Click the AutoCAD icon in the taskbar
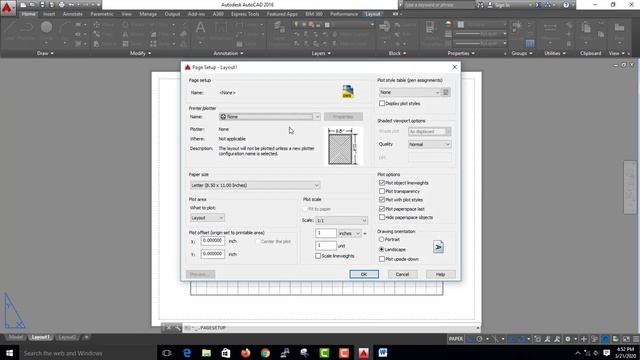640x360 pixels. [x=363, y=353]
